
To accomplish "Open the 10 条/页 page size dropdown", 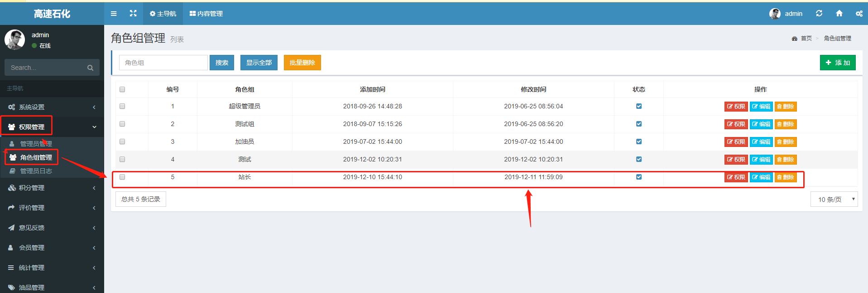I will (x=834, y=199).
